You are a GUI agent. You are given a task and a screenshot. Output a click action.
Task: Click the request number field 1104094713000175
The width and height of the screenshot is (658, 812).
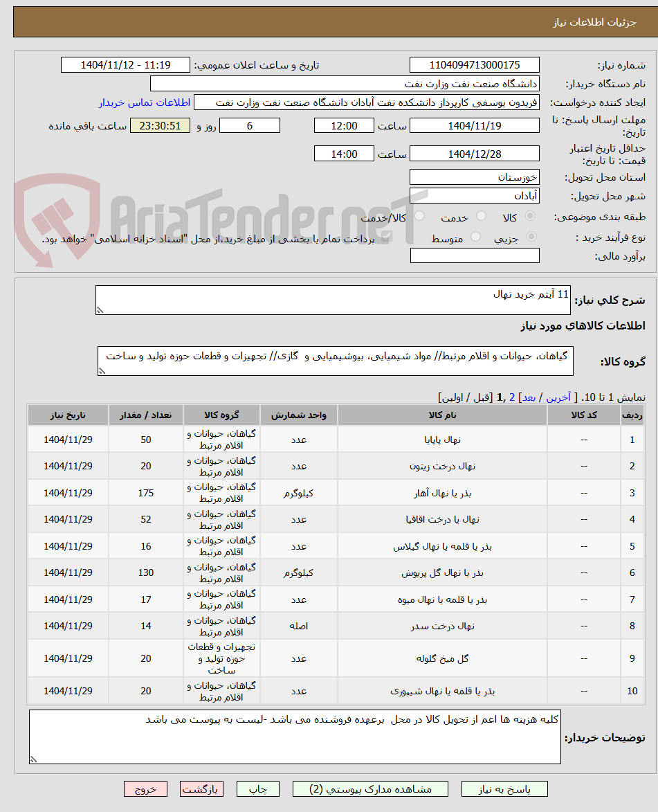coord(474,65)
